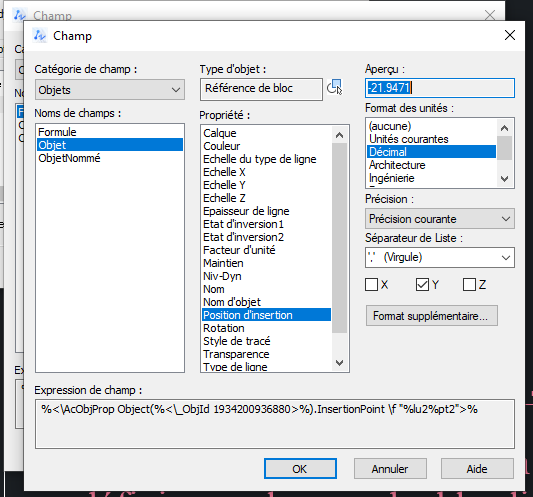Viewport: 533px width, 497px height.
Task: Select Etat d'inversion2 property
Action: coord(266,237)
